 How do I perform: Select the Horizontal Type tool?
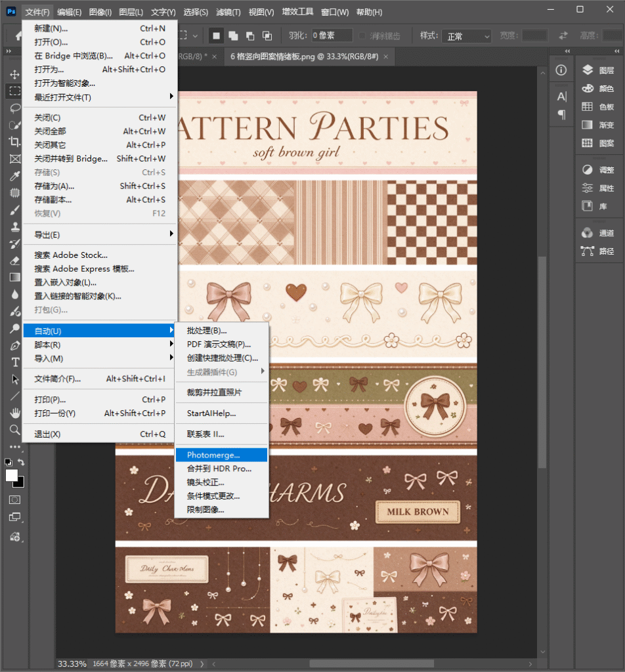[15, 362]
